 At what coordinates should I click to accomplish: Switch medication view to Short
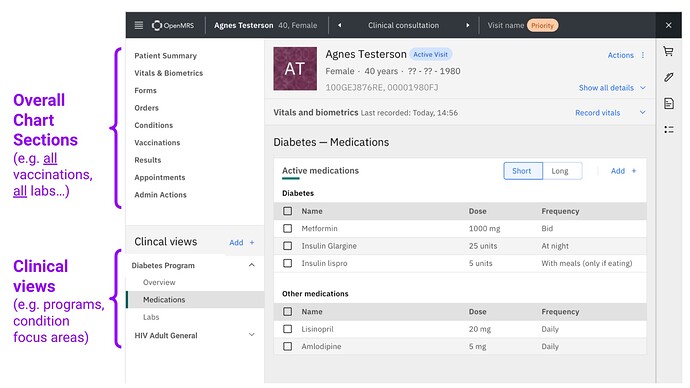pyautogui.click(x=523, y=171)
